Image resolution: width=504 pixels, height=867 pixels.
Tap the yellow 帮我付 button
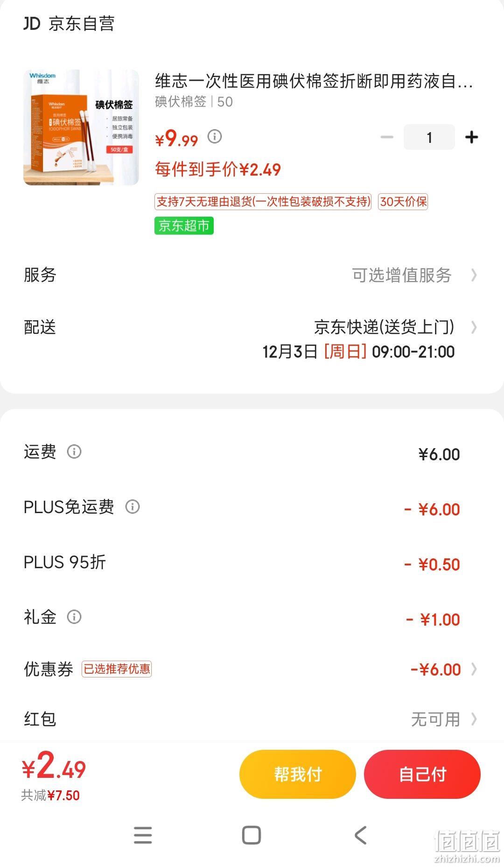[298, 774]
